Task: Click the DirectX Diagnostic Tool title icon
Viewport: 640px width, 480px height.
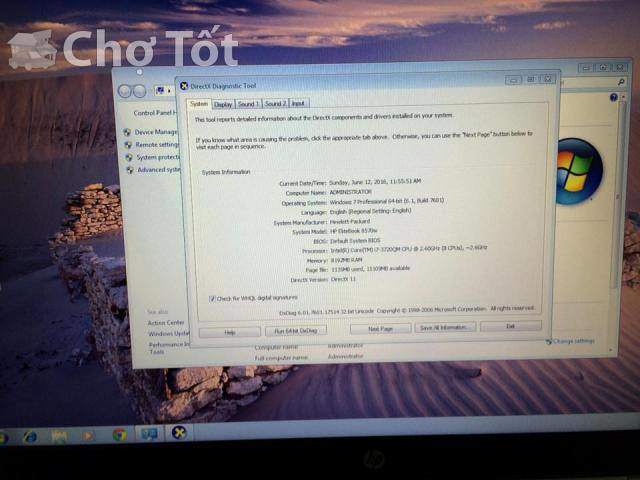Action: click(x=184, y=86)
